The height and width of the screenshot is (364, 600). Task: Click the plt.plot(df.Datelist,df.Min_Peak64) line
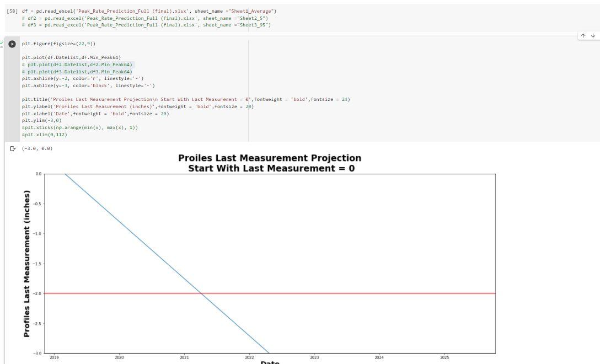[71, 57]
